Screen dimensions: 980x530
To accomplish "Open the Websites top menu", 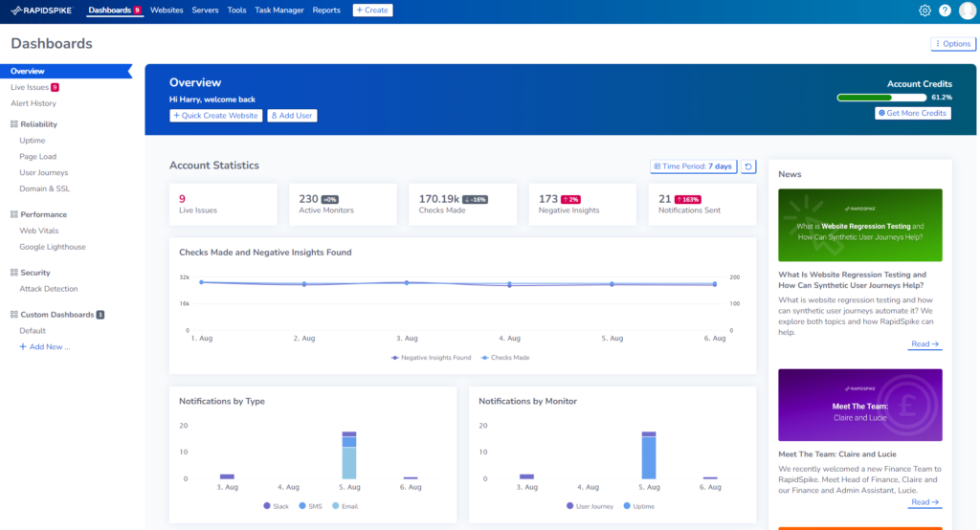I will (x=167, y=10).
